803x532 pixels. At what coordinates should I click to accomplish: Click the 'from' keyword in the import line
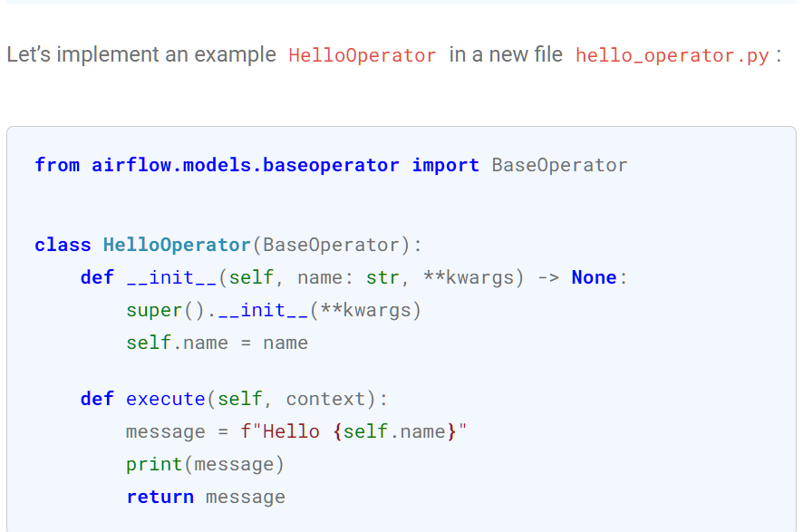tap(57, 165)
